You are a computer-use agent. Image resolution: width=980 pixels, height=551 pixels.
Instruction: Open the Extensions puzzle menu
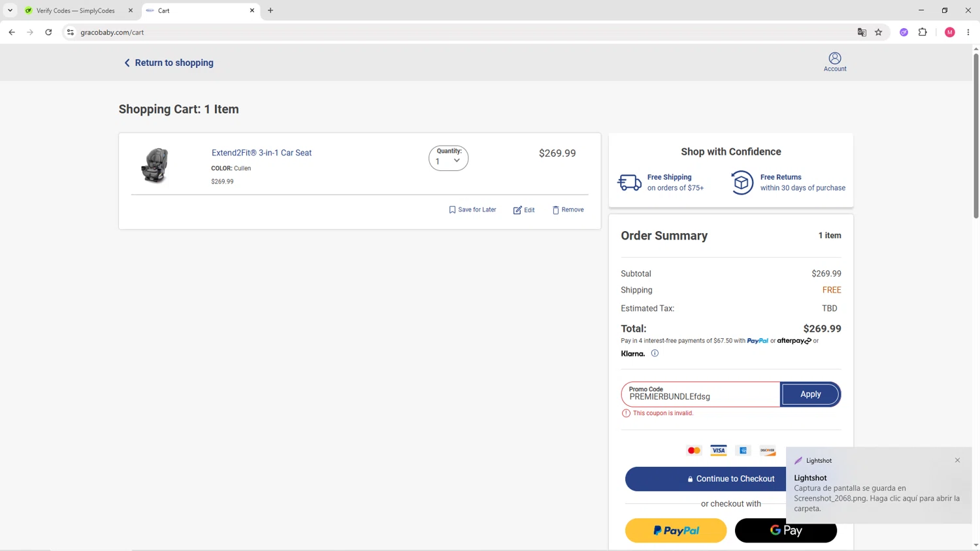pos(923,32)
